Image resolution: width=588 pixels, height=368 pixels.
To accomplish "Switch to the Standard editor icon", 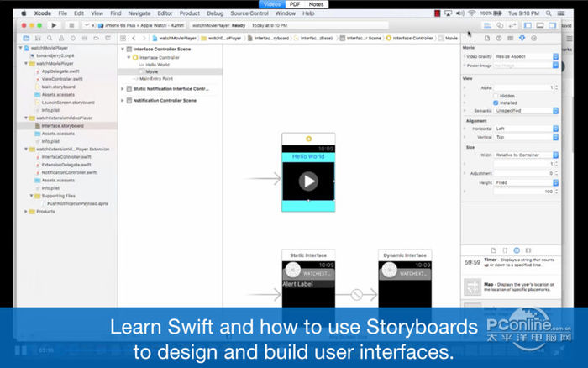I will point(487,25).
